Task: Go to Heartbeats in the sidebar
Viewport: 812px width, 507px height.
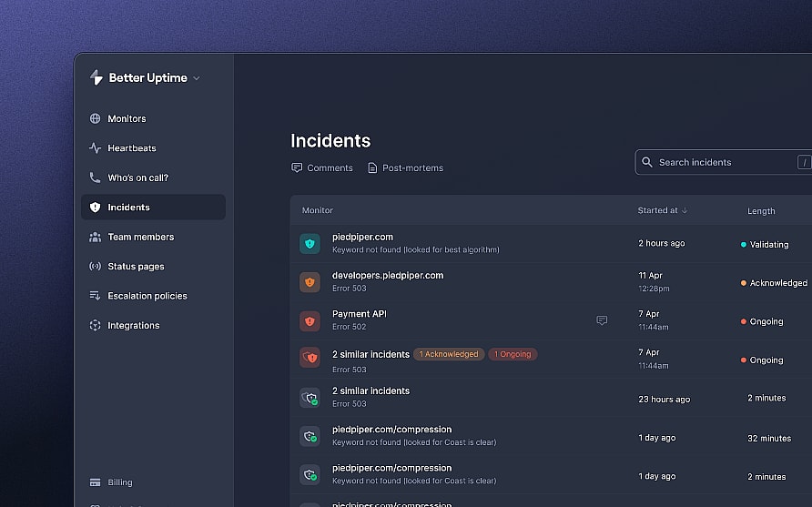Action: (x=131, y=148)
